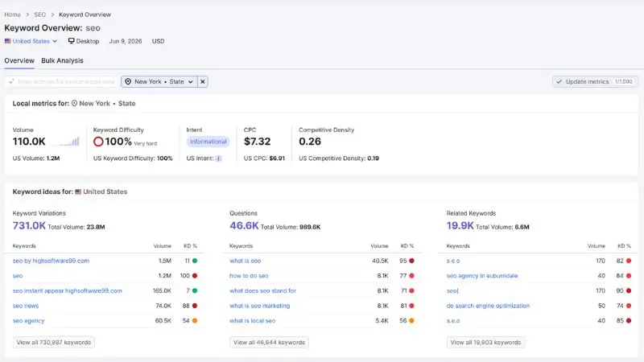The image size is (644, 362).
Task: Click the location pin icon in Local metrics heading
Action: pyautogui.click(x=74, y=104)
